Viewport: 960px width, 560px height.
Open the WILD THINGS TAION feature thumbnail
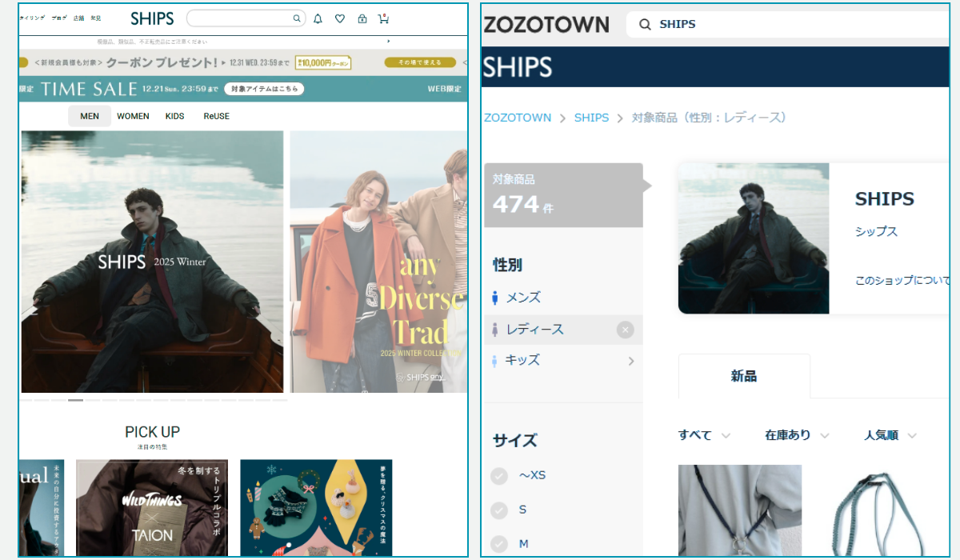[x=152, y=507]
